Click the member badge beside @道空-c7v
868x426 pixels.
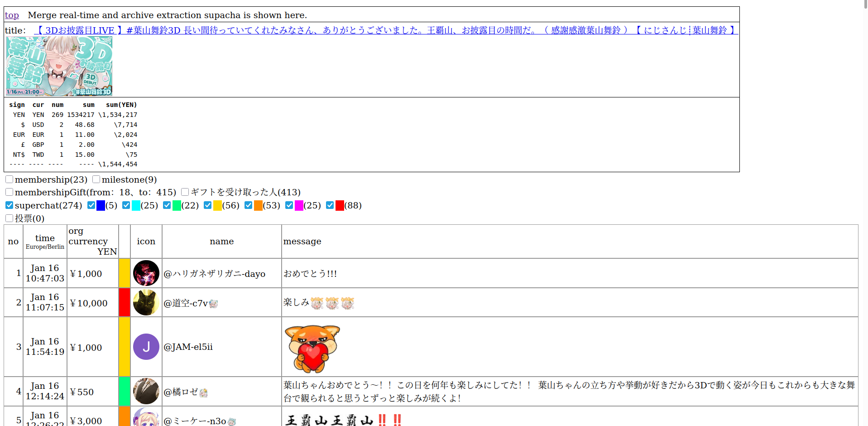pyautogui.click(x=214, y=304)
